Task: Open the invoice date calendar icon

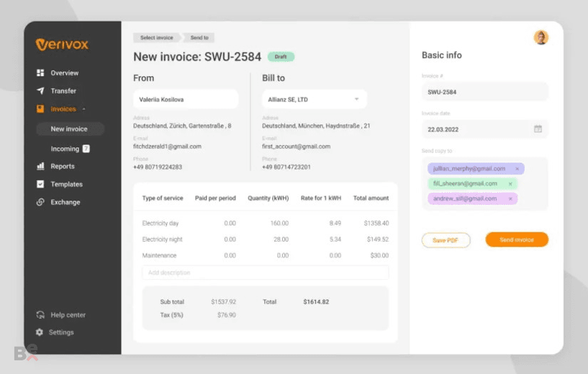Action: 538,129
